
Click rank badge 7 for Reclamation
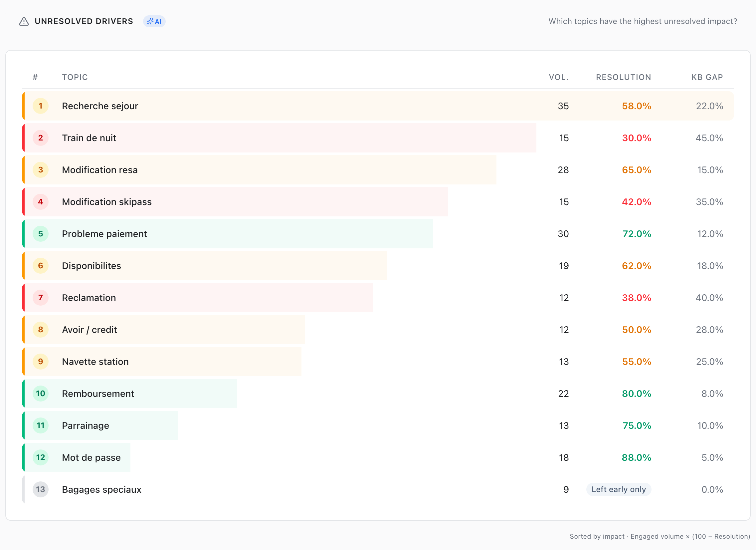[41, 298]
